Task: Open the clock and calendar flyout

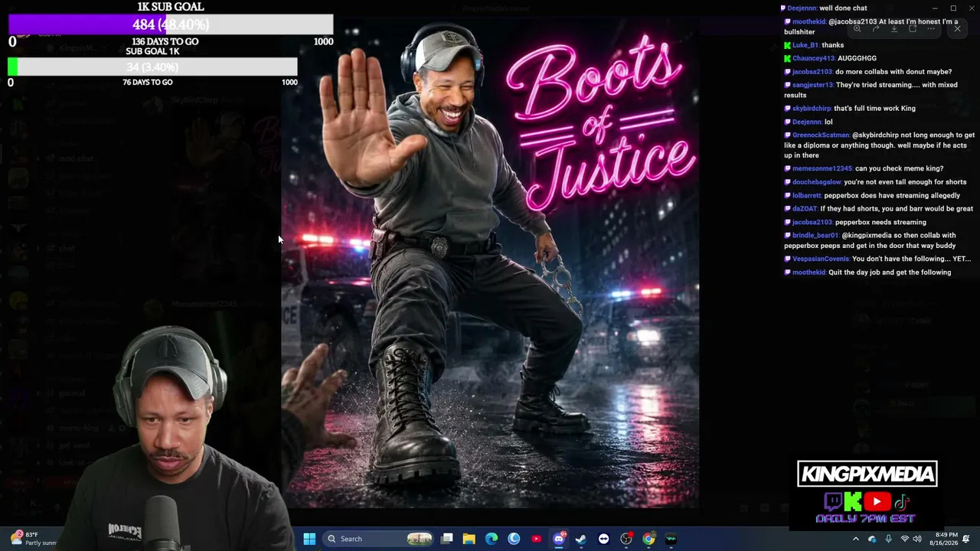Action: (x=946, y=539)
